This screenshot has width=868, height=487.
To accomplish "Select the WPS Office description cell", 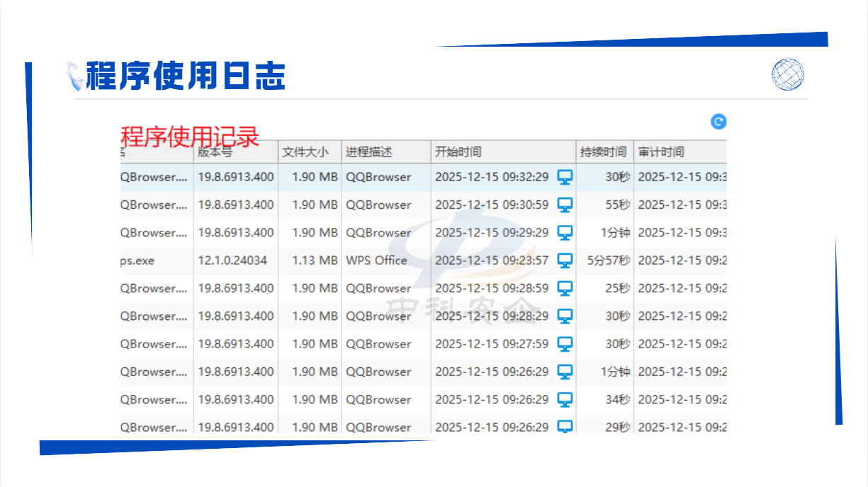I will click(377, 260).
